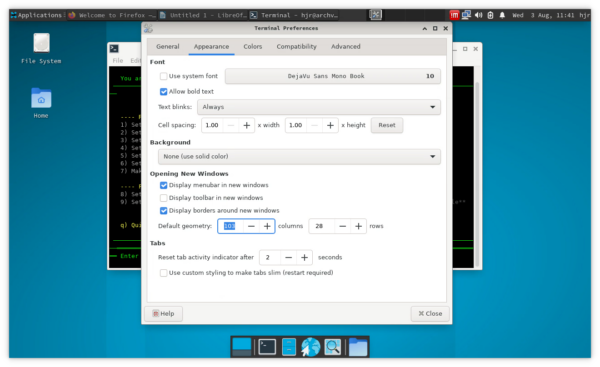Click the battery status tray icon
This screenshot has width=600, height=367.
coord(490,15)
